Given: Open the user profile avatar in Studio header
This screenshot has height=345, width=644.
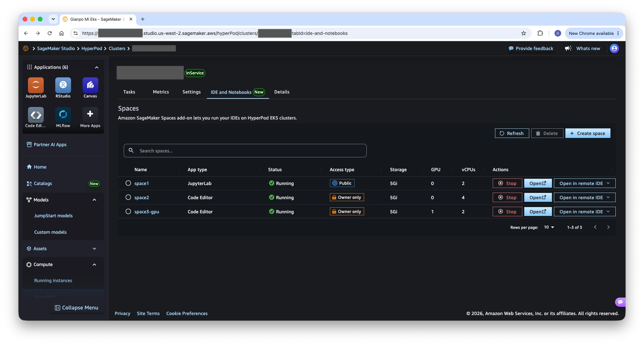Looking at the screenshot, I should 614,48.
